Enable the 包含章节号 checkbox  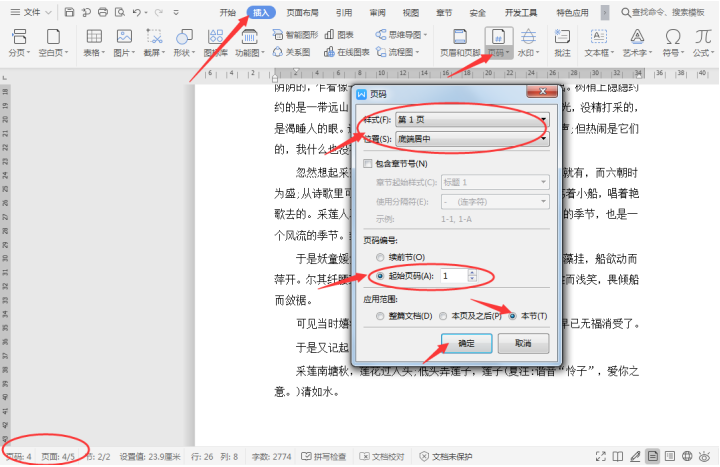(367, 163)
